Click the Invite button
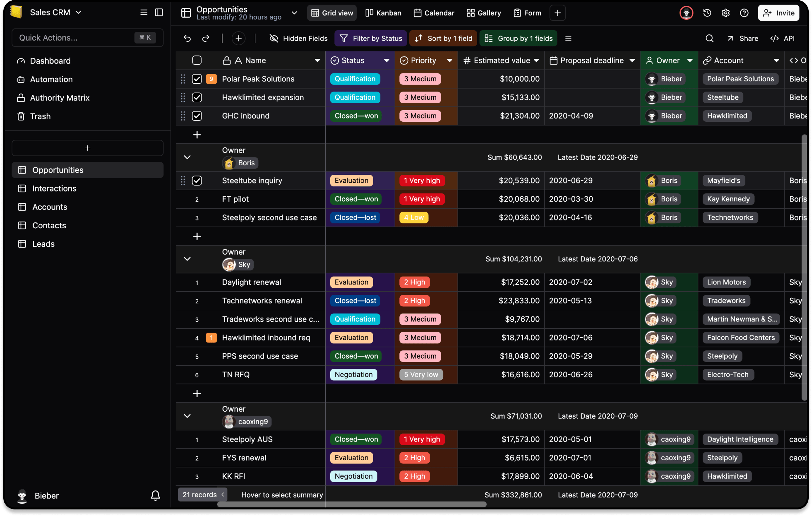Screen dimensions: 812x516 pos(778,12)
